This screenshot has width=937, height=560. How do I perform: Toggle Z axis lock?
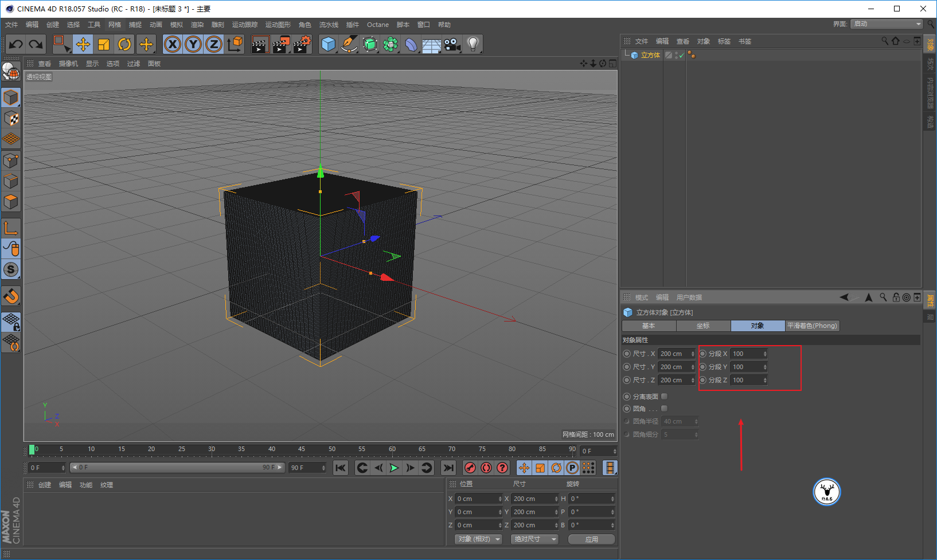tap(214, 44)
